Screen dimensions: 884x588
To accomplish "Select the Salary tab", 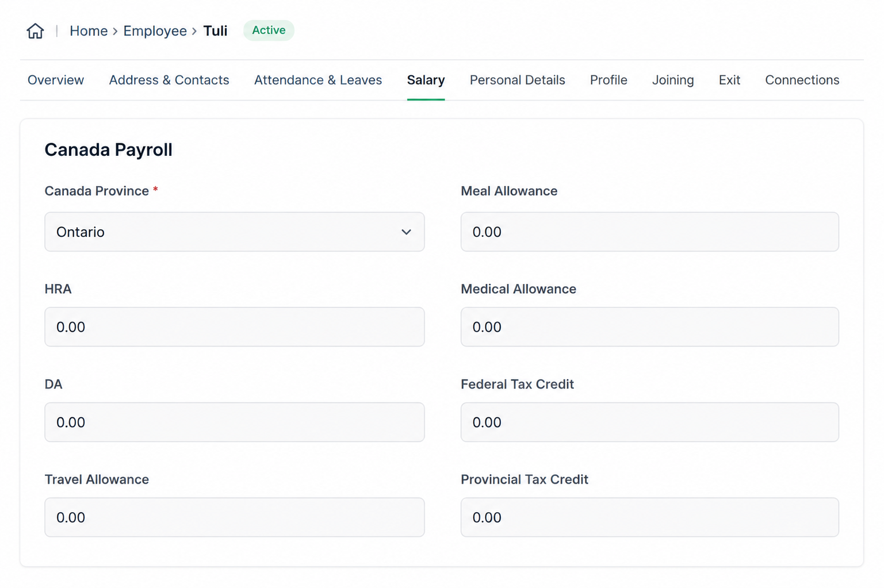I will click(426, 80).
